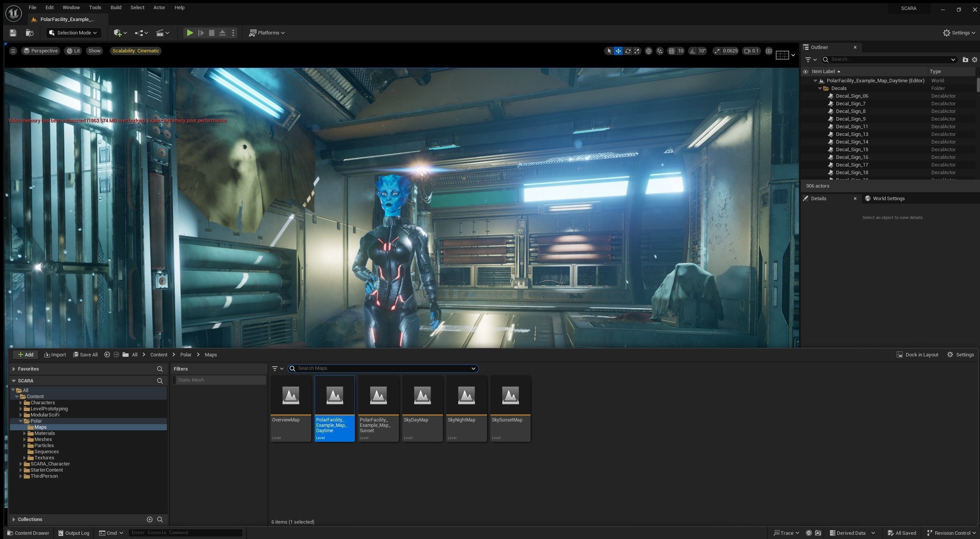Expand the Characters folder in tree

(21, 403)
